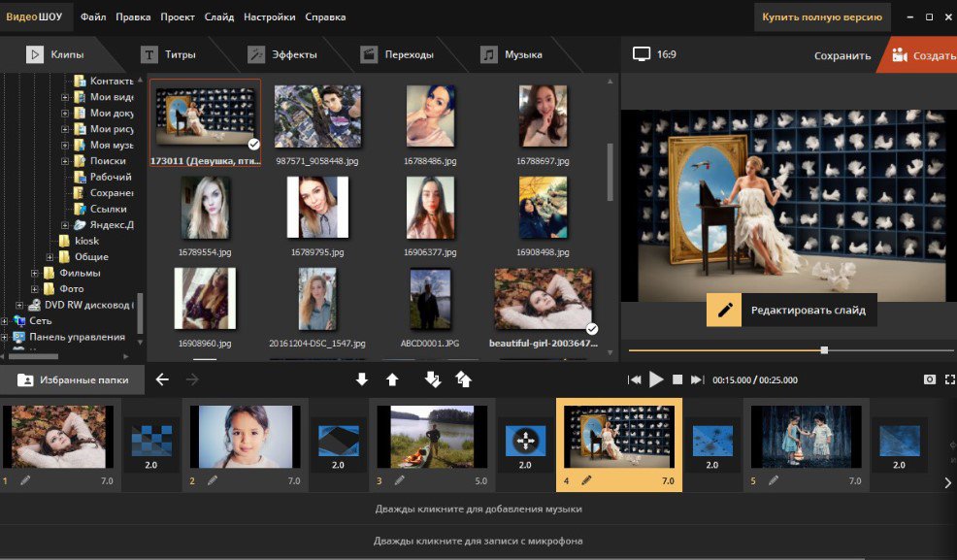957x560 pixels.
Task: Expand the Мои видео folder
Action: point(65,97)
